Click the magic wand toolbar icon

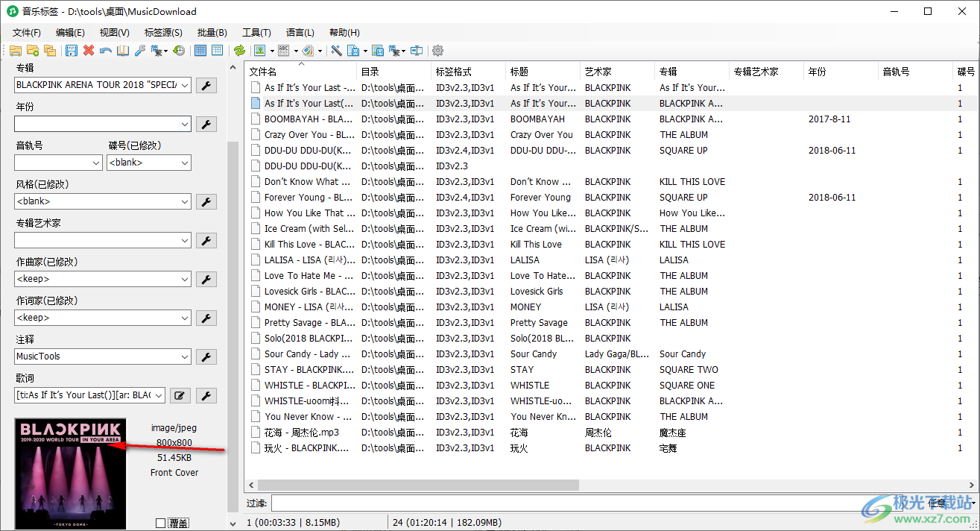(x=336, y=51)
